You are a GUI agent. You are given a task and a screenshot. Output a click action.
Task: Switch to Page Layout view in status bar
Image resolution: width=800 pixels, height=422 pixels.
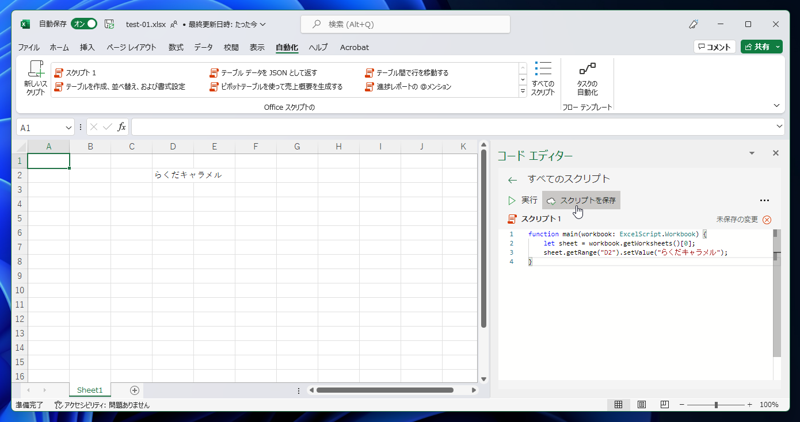[641, 405]
